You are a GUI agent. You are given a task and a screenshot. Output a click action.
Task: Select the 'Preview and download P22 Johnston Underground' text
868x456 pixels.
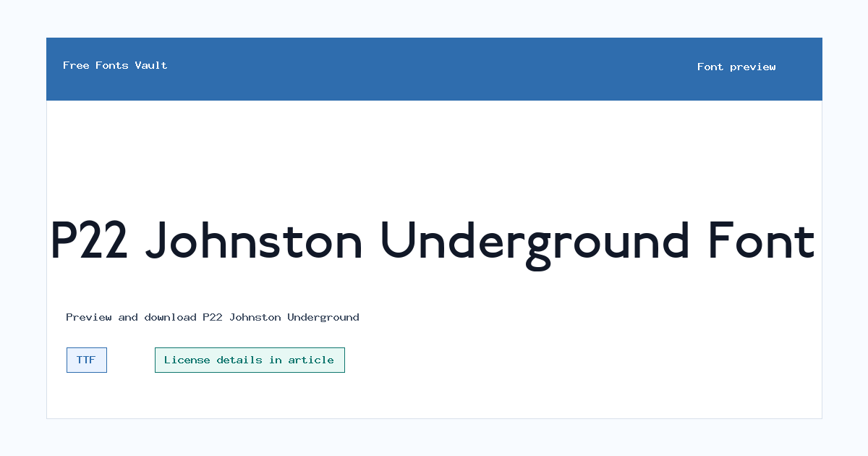coord(213,317)
